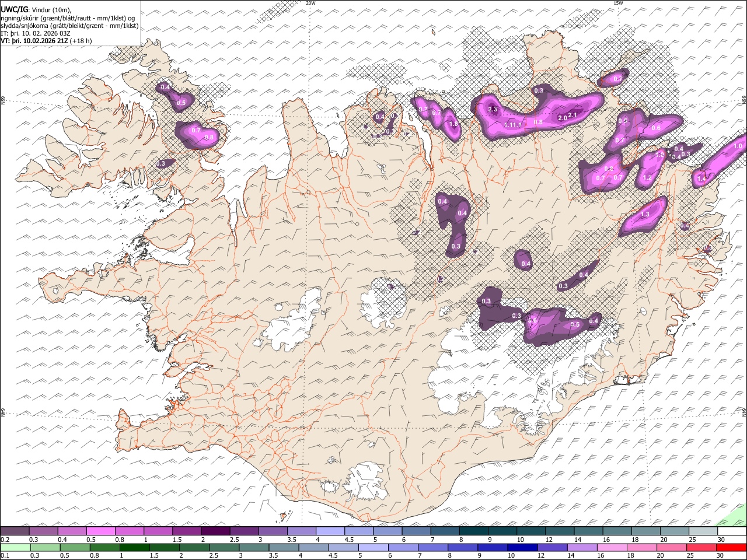Viewport: 747px width, 560px height.
Task: Click the title text 'UWC/IG: Vindur (10m),'
Action: click(36, 10)
